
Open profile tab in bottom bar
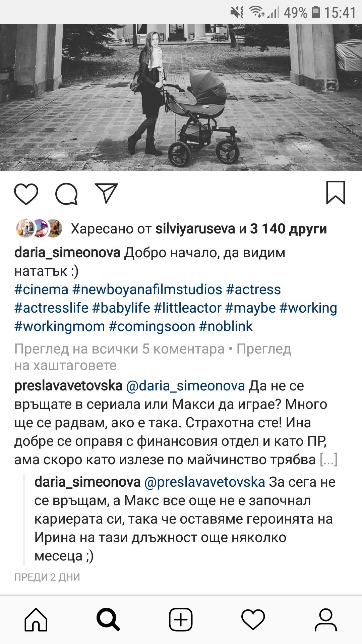pos(325,620)
